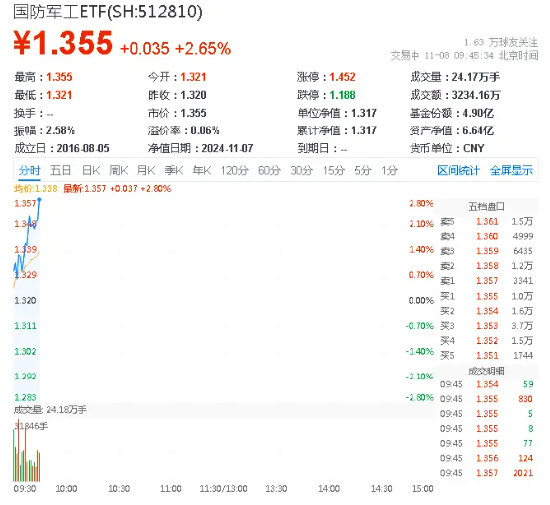Click the trade row with volume 830

[x=487, y=399]
